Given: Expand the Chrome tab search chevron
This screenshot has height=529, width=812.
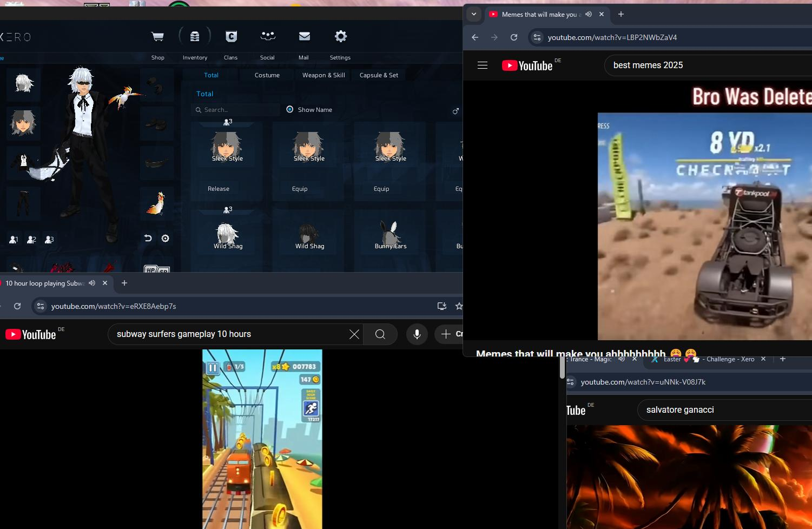Looking at the screenshot, I should (474, 15).
